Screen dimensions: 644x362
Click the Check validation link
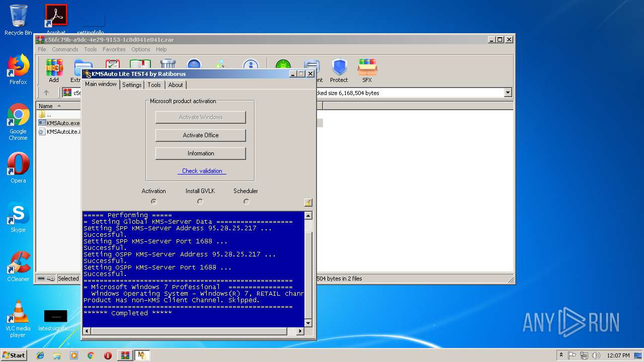202,171
